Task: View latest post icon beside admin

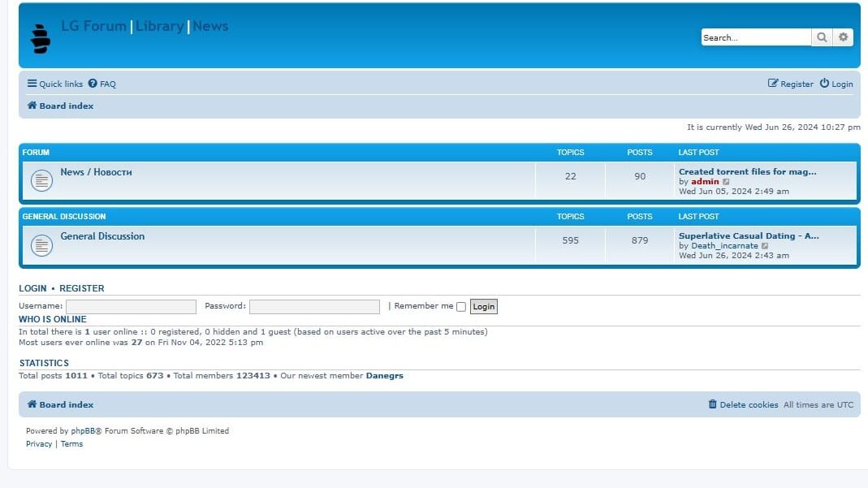Action: point(726,182)
